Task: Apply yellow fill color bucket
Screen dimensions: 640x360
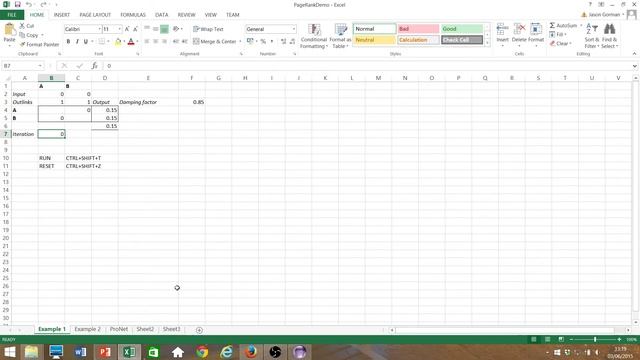Action: click(x=118, y=41)
